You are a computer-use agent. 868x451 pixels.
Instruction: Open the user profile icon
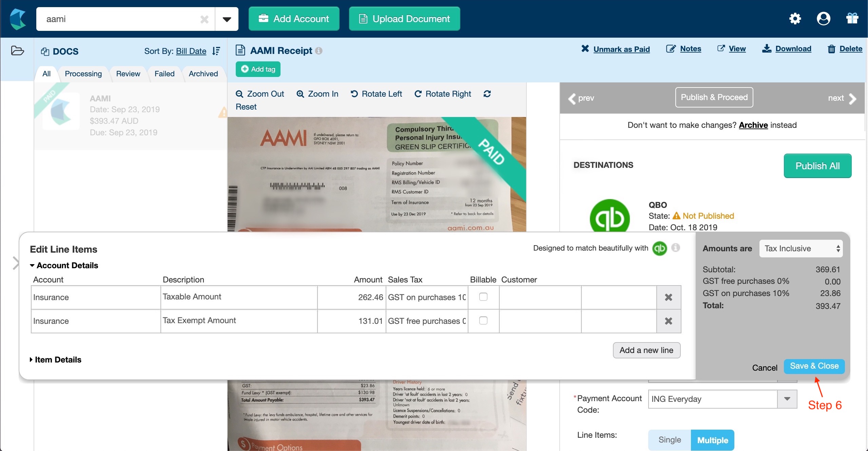coord(824,19)
